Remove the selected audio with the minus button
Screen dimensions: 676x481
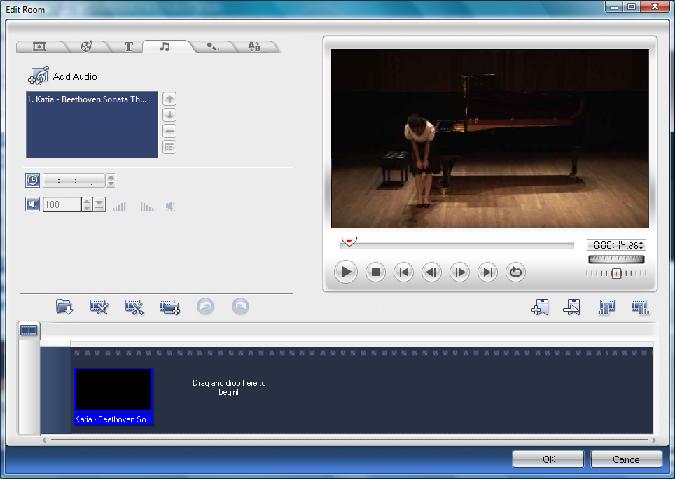point(169,131)
